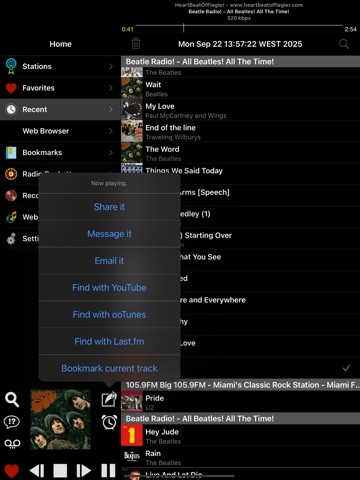Screen dimensions: 360x480
Task: Select Find with ooTunes
Action: coord(109,314)
